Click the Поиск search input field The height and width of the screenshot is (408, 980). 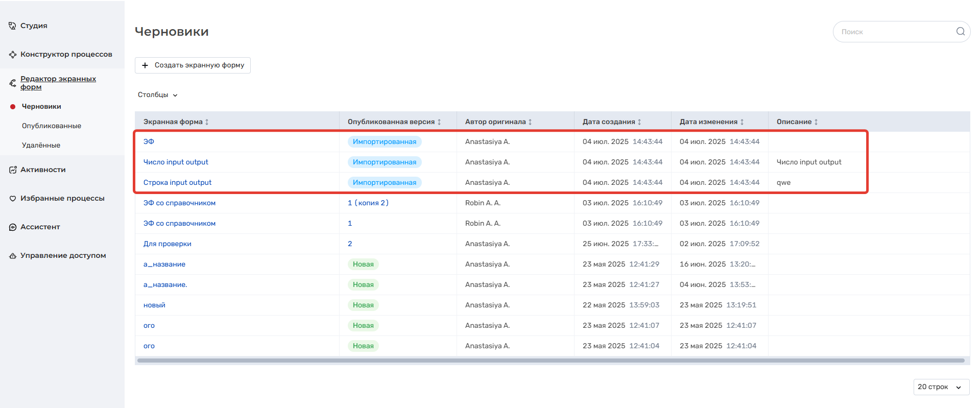pos(894,32)
